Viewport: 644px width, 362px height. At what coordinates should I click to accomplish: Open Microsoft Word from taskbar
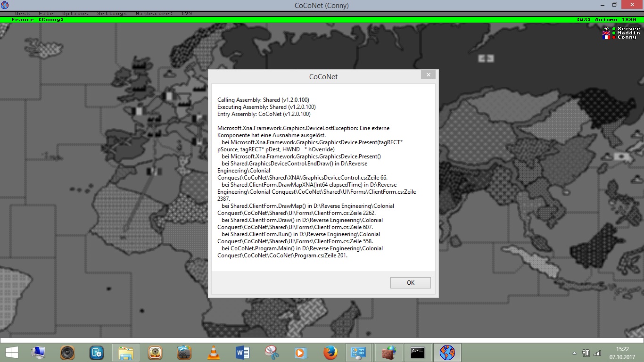243,353
